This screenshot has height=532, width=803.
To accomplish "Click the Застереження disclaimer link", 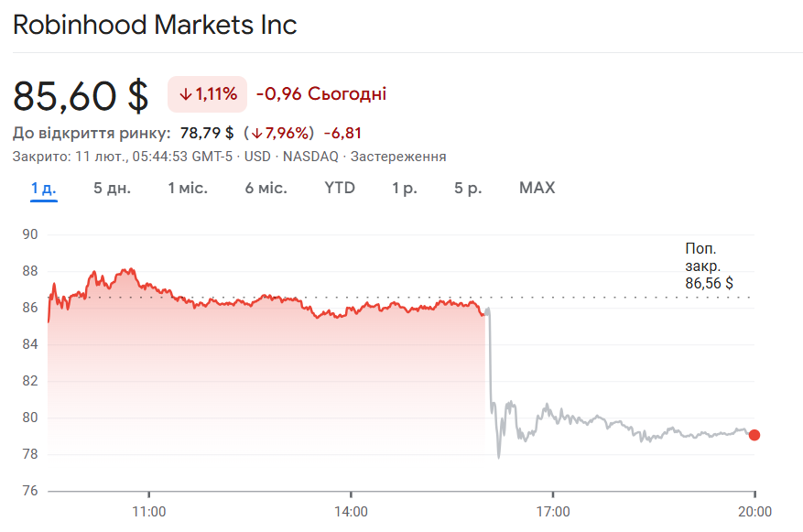I will (398, 157).
